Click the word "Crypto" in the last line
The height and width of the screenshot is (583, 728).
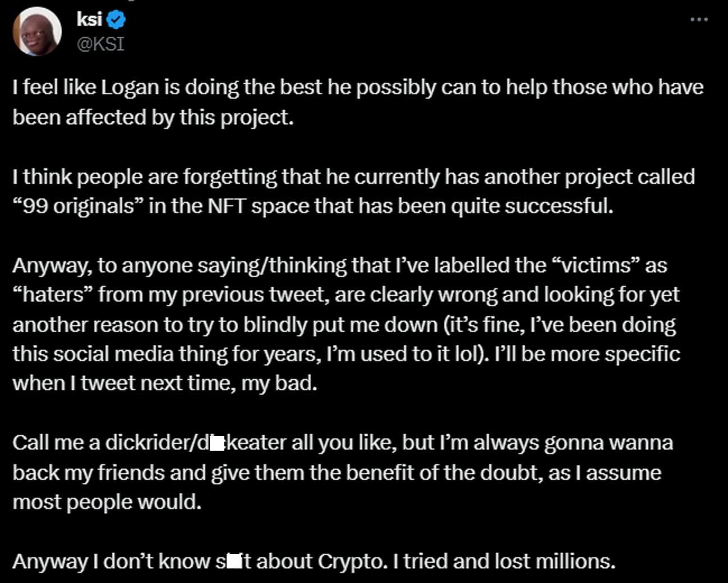(351, 561)
